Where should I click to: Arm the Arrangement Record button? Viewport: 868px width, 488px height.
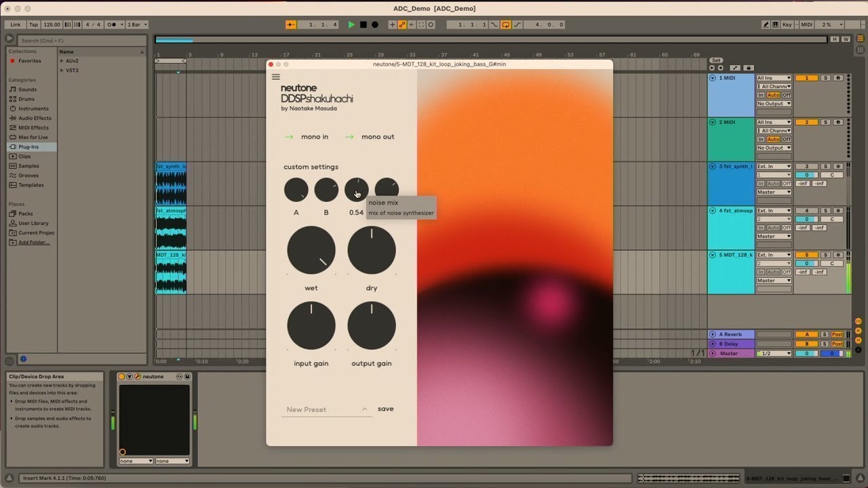(375, 25)
